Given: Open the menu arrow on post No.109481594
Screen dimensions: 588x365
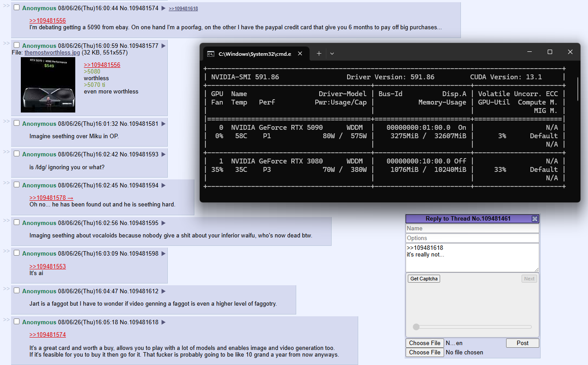Looking at the screenshot, I should 163,185.
